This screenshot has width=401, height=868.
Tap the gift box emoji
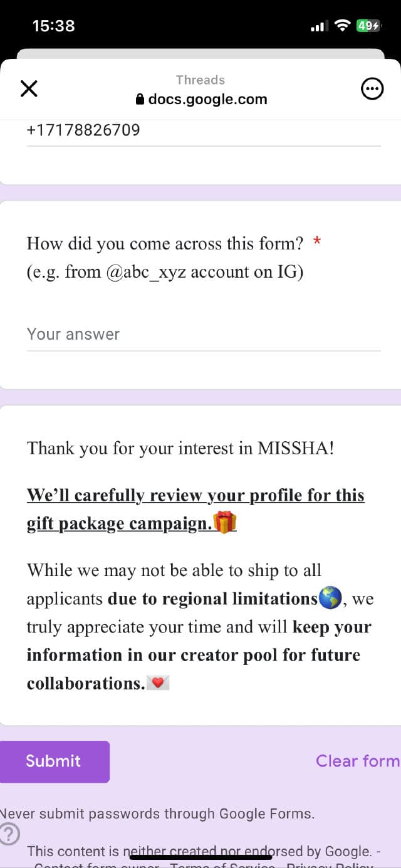[x=225, y=523]
